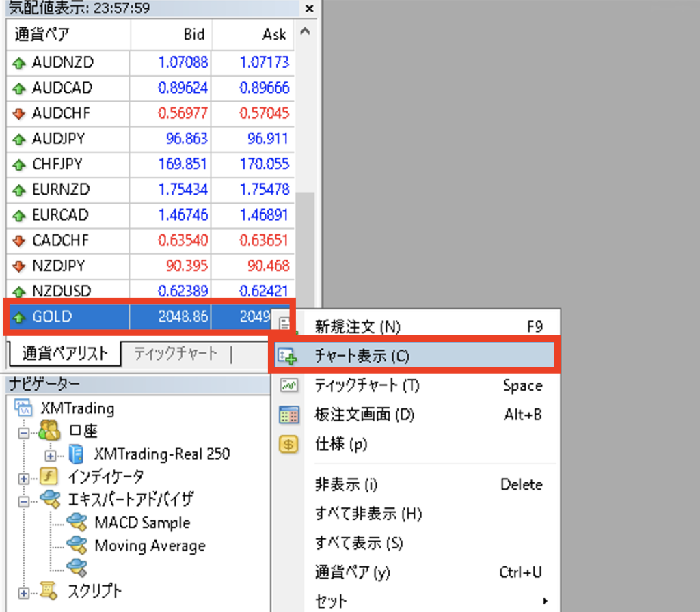This screenshot has width=700, height=612.
Task: Switch to the 通貨ペアリスト tab
Action: [x=65, y=354]
